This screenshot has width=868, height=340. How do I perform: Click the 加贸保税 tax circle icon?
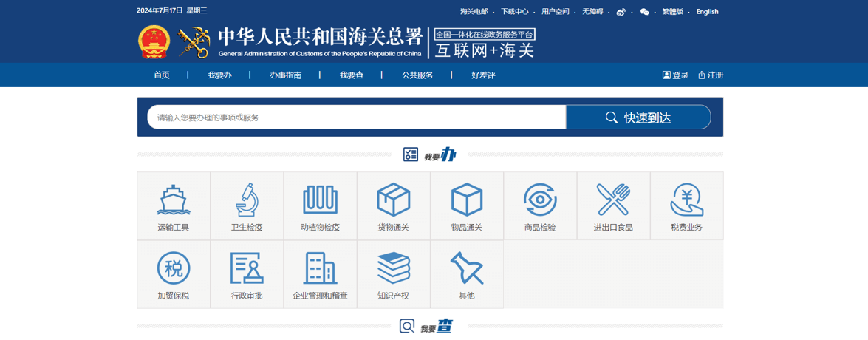[174, 268]
